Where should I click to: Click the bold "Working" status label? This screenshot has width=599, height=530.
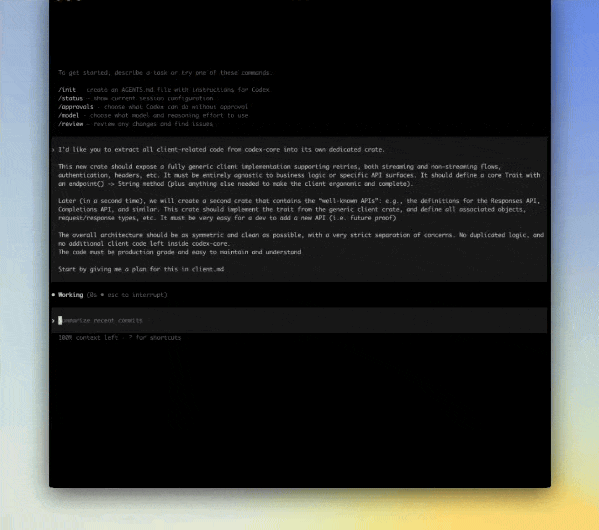71,295
